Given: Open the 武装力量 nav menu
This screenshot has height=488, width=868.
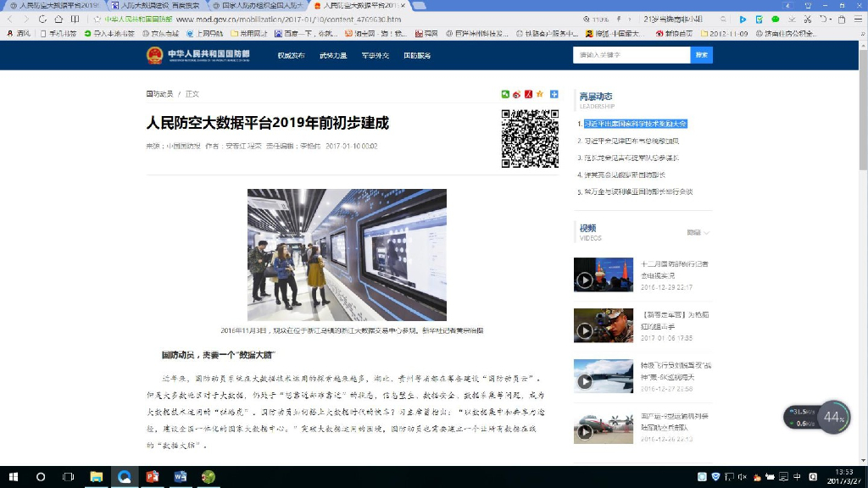Looking at the screenshot, I should 333,55.
